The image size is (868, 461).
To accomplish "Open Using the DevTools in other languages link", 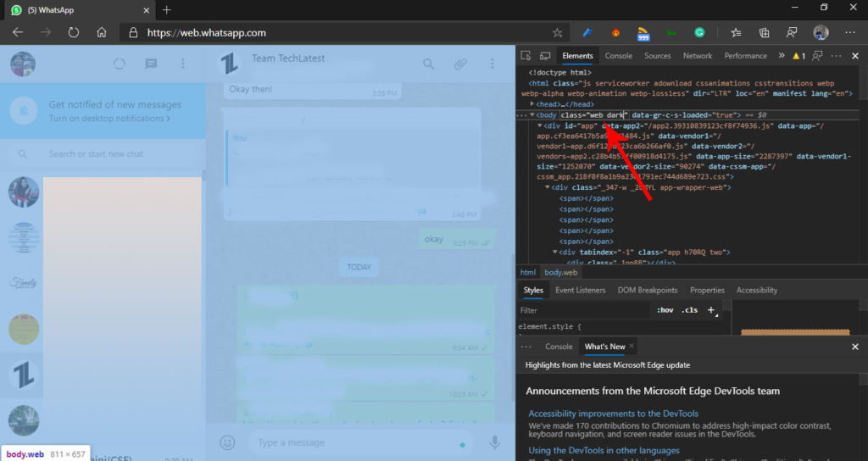I will [604, 451].
